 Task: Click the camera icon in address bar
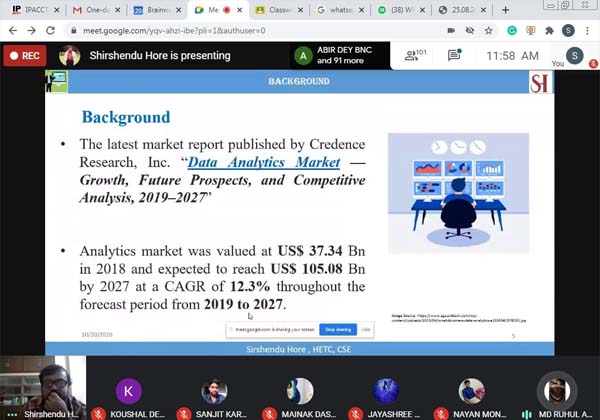451,31
